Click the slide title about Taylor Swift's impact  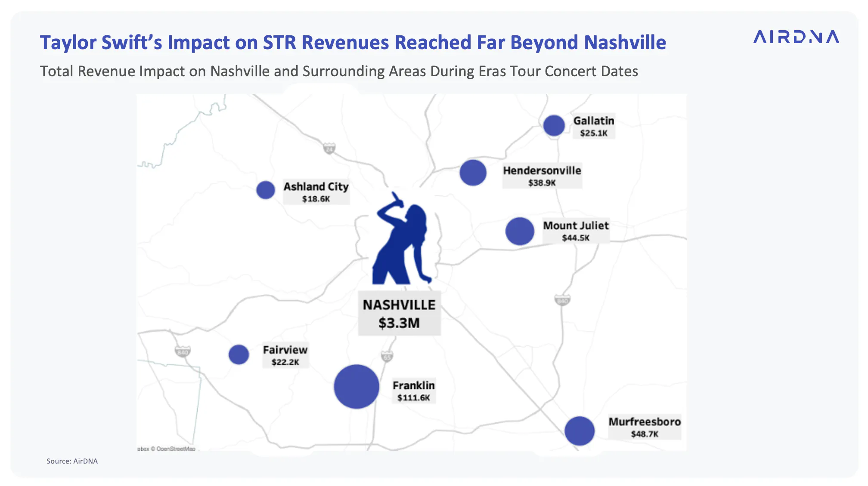tap(353, 42)
